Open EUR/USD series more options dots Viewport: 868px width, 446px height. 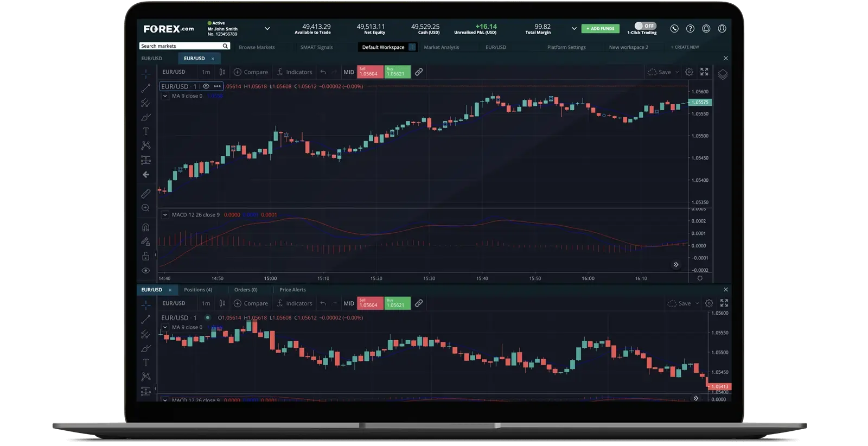tap(217, 86)
